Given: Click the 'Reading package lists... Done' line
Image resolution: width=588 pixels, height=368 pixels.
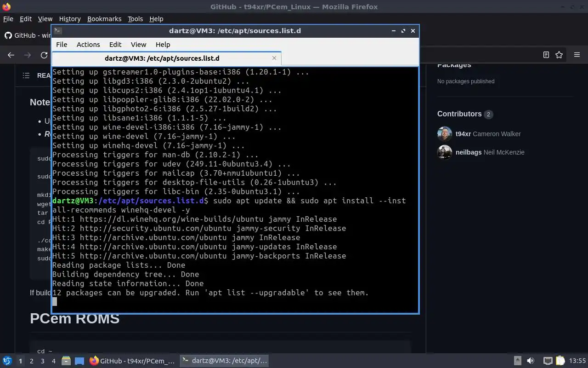Looking at the screenshot, I should (119, 265).
